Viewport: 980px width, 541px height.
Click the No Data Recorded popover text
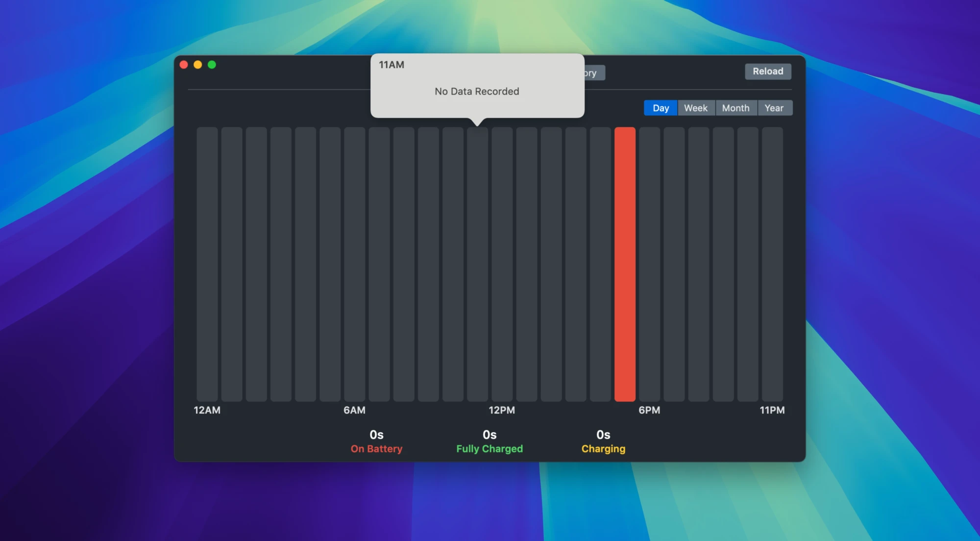pos(477,92)
